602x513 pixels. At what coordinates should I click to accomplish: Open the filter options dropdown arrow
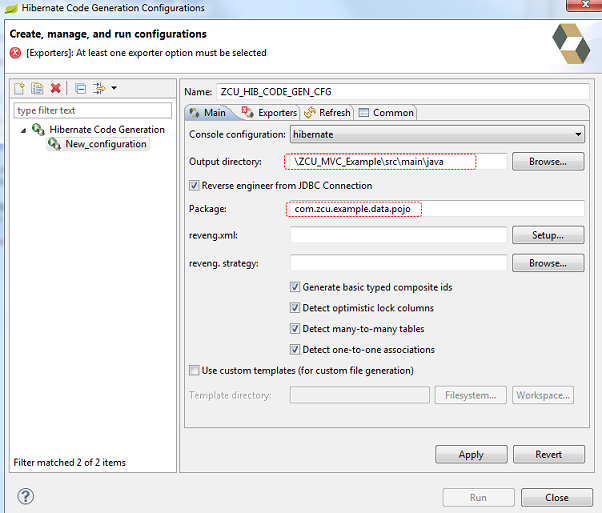coord(114,88)
